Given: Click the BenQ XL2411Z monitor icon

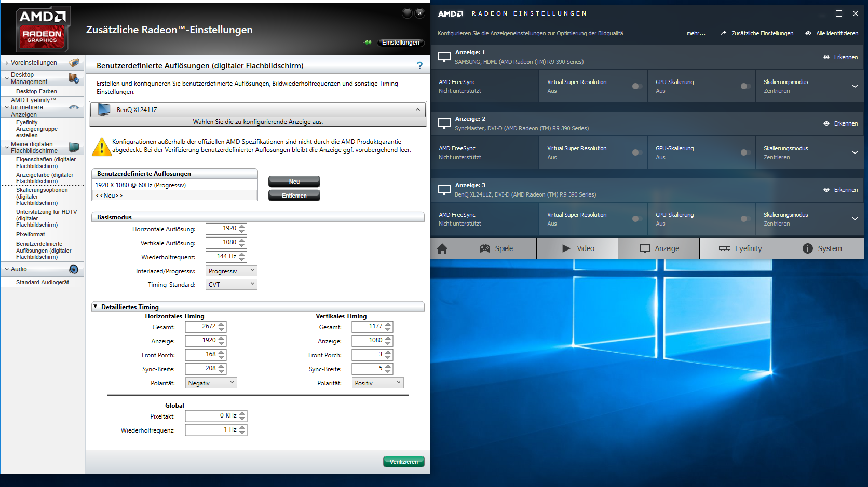Looking at the screenshot, I should coord(104,109).
